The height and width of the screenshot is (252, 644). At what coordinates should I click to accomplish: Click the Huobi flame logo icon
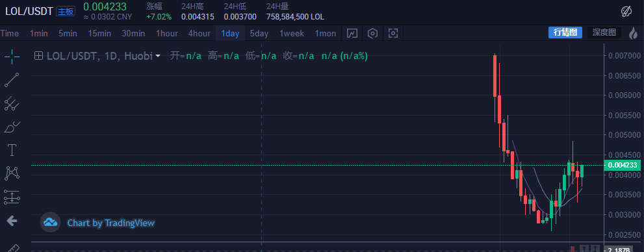[x=634, y=33]
